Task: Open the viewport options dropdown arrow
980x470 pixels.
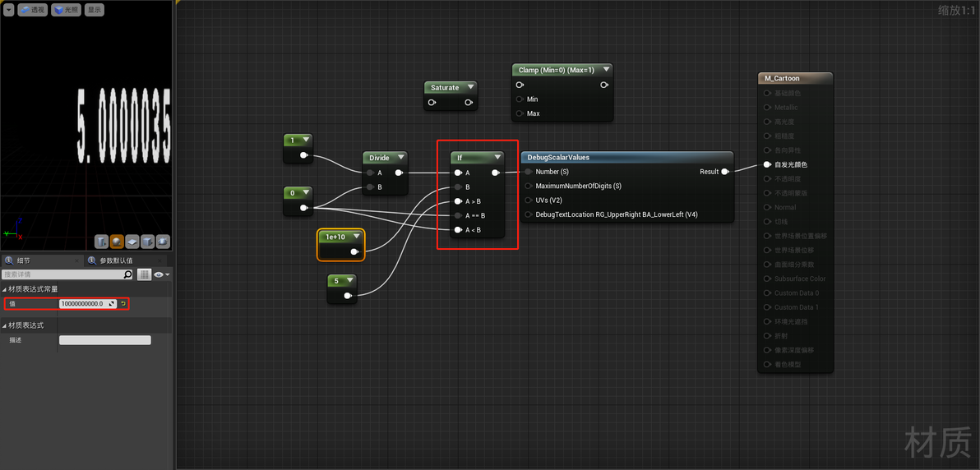Action: pyautogui.click(x=9, y=10)
